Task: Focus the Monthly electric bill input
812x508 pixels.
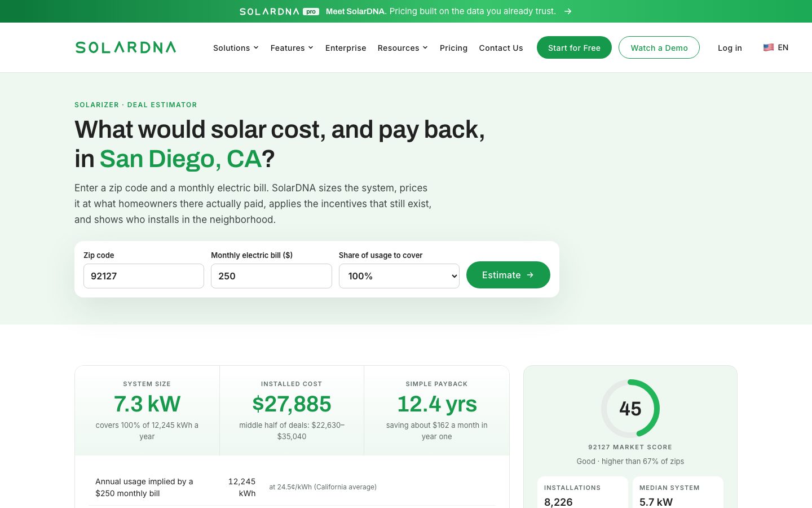Action: pos(271,276)
